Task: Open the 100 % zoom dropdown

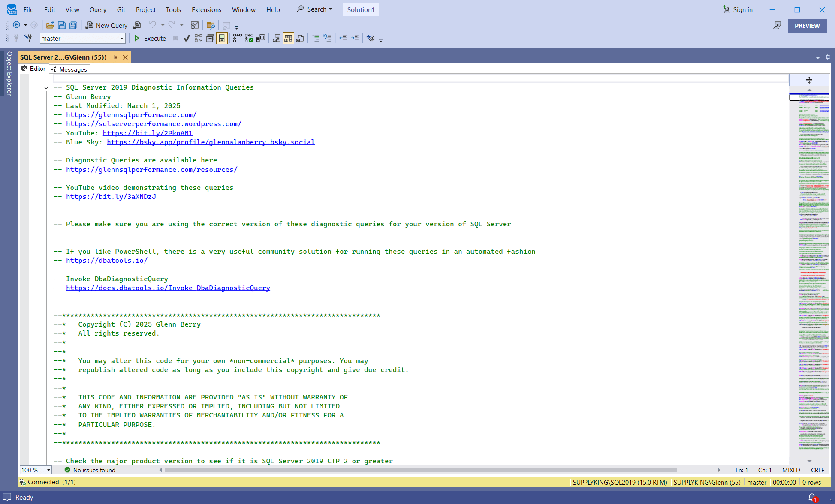Action: coord(48,470)
